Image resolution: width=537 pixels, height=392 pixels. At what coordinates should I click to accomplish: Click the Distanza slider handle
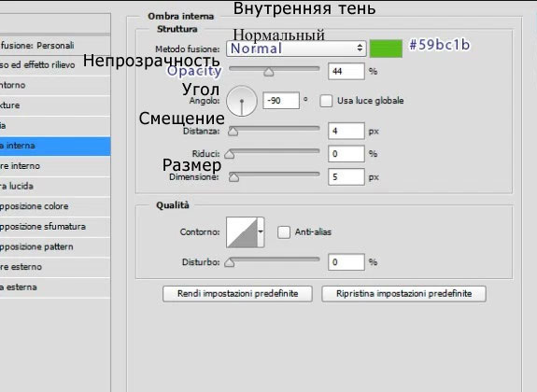click(x=233, y=132)
